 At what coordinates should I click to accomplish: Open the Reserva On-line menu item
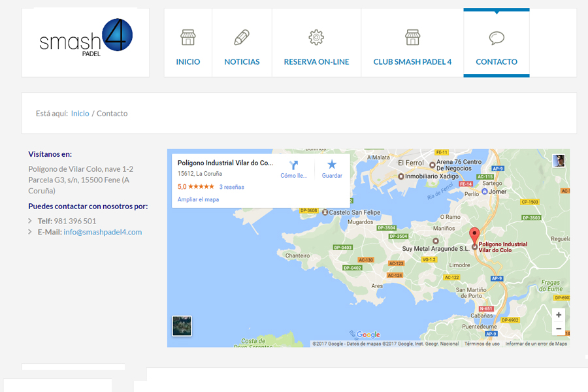(x=316, y=62)
